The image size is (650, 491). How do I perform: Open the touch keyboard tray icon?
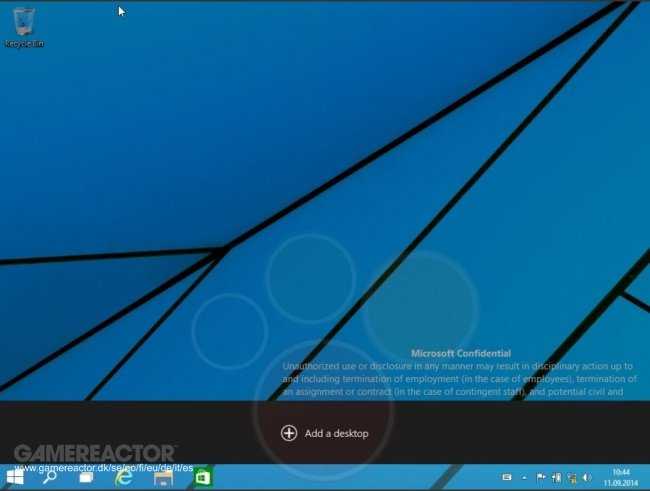coord(507,477)
